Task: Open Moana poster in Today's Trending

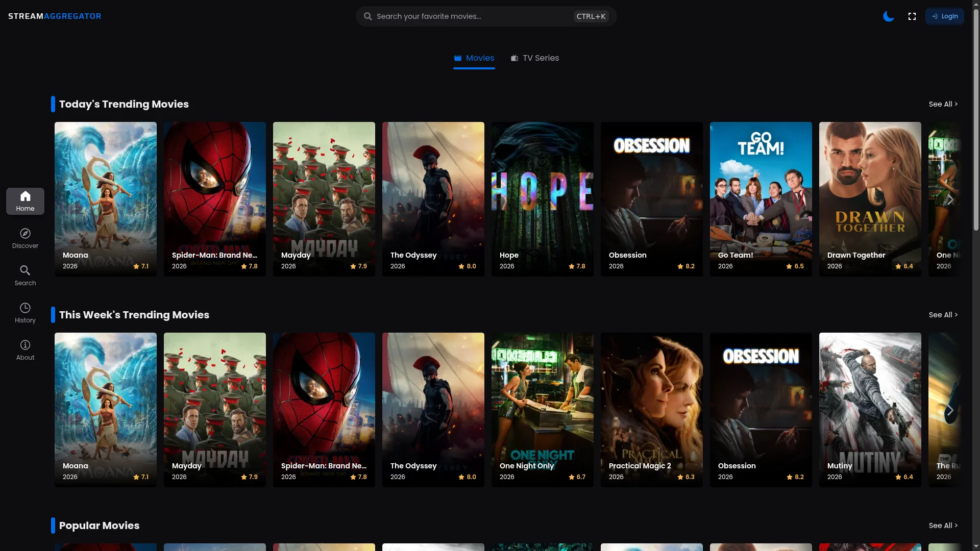Action: coord(106,199)
